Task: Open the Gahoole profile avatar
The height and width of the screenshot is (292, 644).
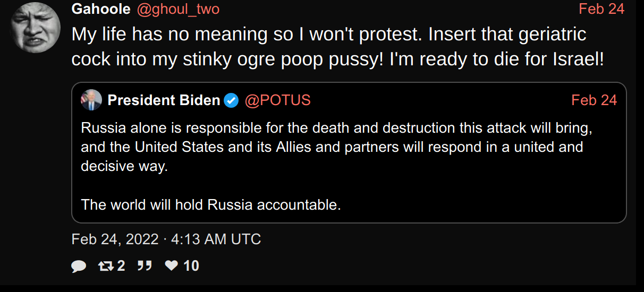Action: coord(35,27)
